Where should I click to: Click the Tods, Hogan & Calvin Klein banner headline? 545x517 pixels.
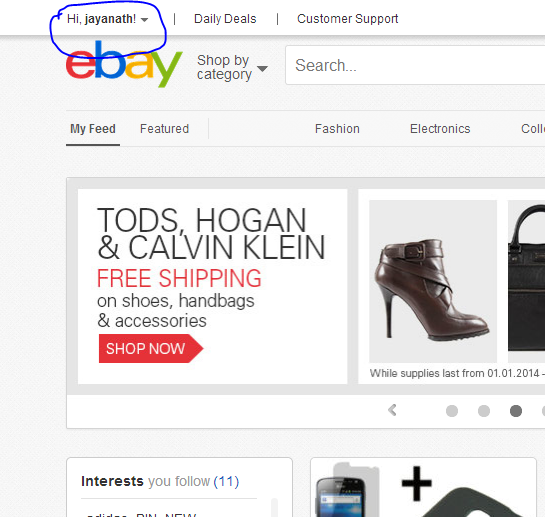pos(211,234)
